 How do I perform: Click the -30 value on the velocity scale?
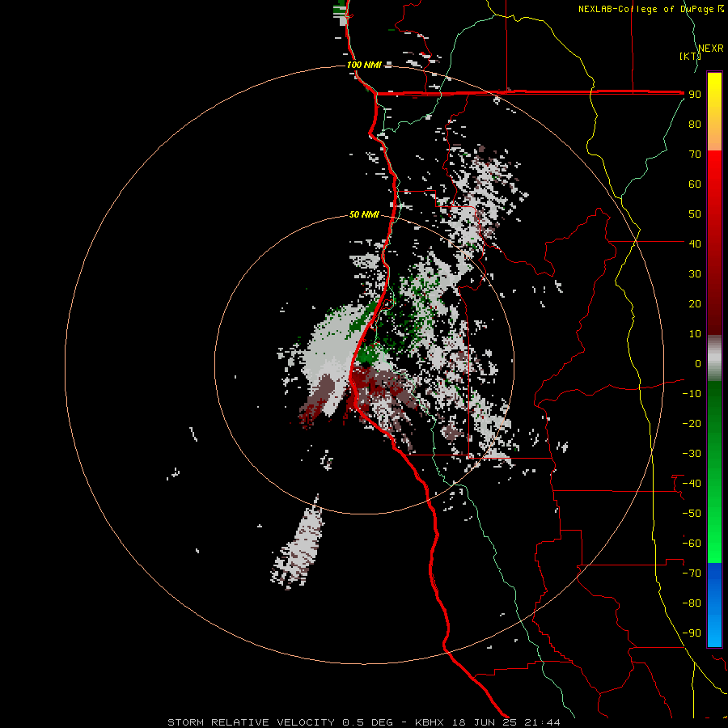(692, 454)
